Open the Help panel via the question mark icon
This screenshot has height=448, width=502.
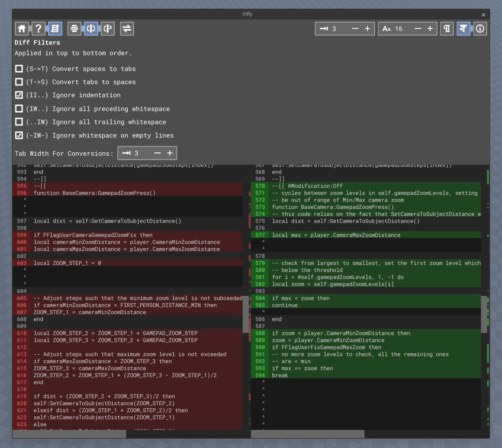tap(38, 29)
